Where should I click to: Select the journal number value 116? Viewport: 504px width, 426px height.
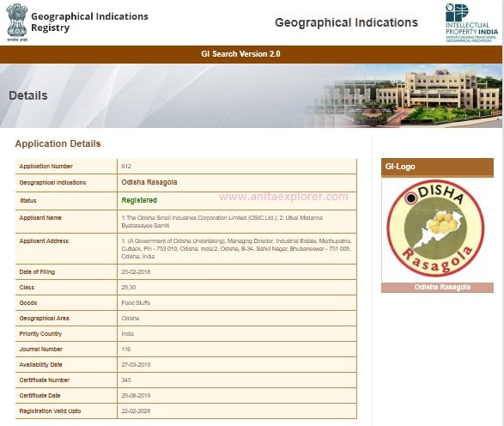click(126, 349)
